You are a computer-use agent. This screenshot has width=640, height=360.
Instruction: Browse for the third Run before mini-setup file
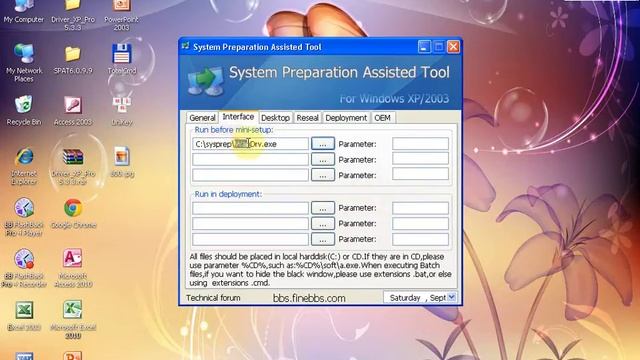[322, 175]
